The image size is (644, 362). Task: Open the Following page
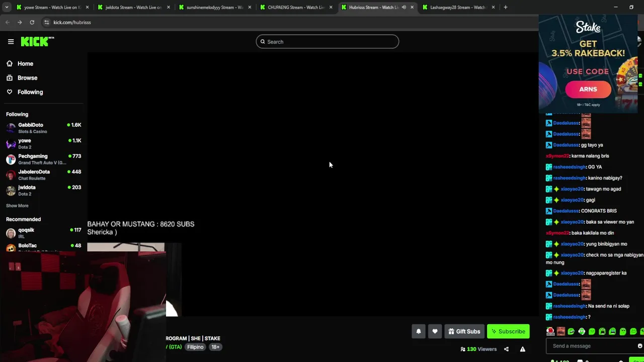click(x=30, y=92)
